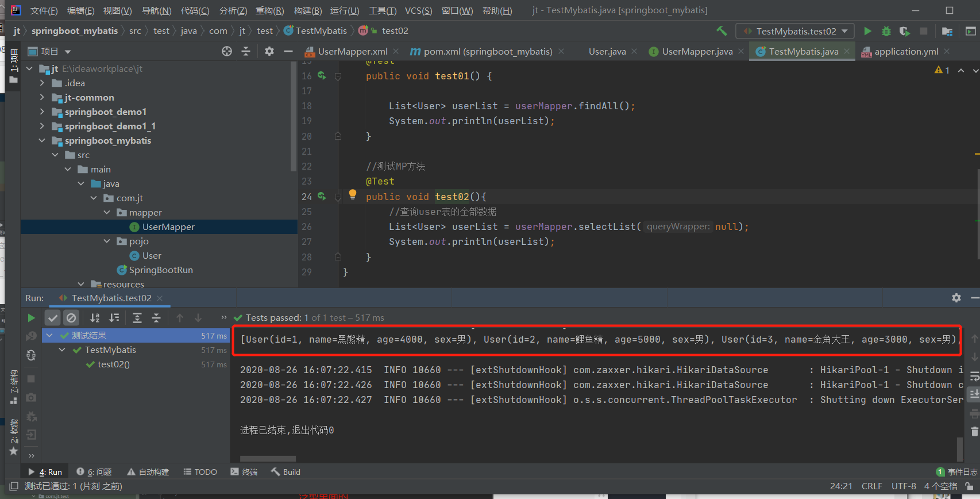Open the Build tool window
Viewport: 980px width, 499px height.
(285, 472)
